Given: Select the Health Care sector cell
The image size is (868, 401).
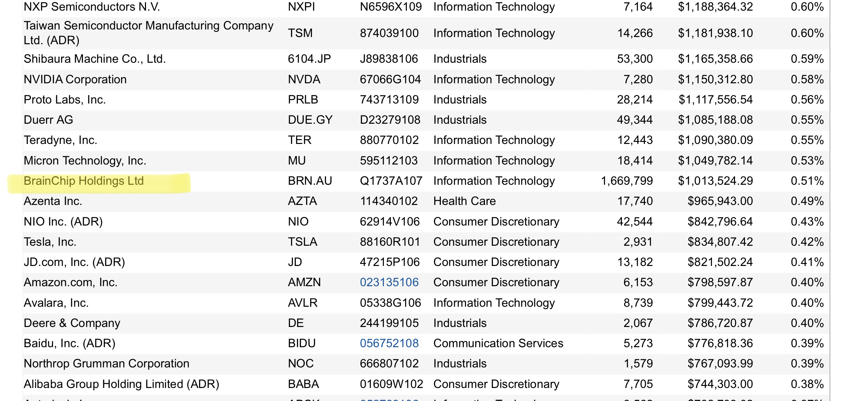Looking at the screenshot, I should (x=464, y=201).
